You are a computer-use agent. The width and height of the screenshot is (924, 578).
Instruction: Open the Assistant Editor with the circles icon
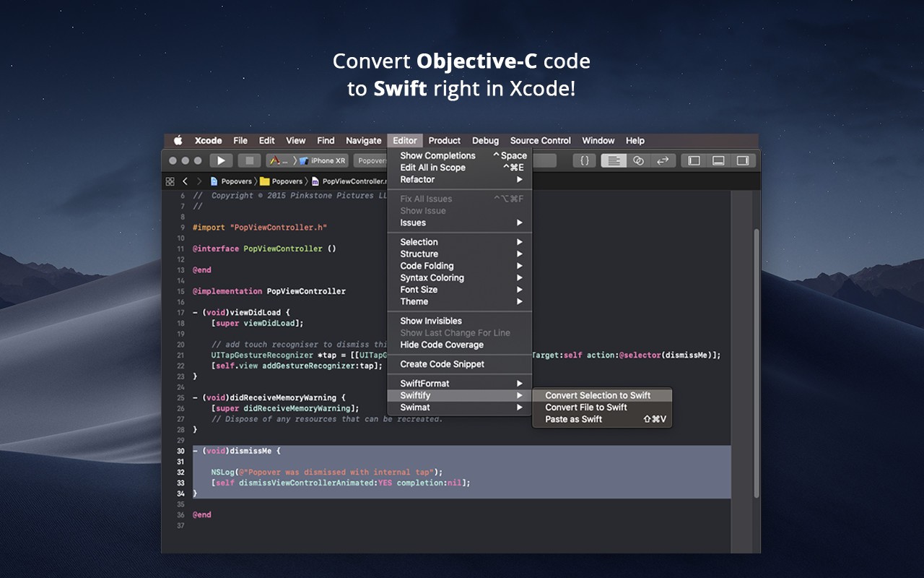pos(638,160)
